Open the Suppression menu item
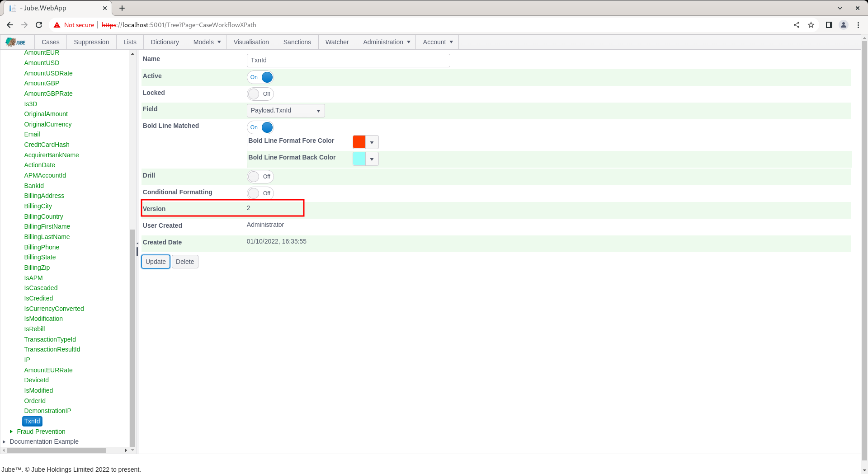868x474 pixels. click(91, 42)
